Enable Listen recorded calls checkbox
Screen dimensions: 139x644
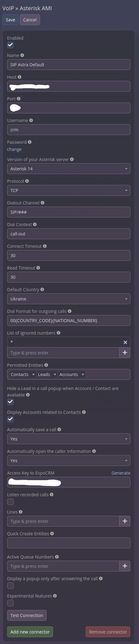tap(11, 502)
